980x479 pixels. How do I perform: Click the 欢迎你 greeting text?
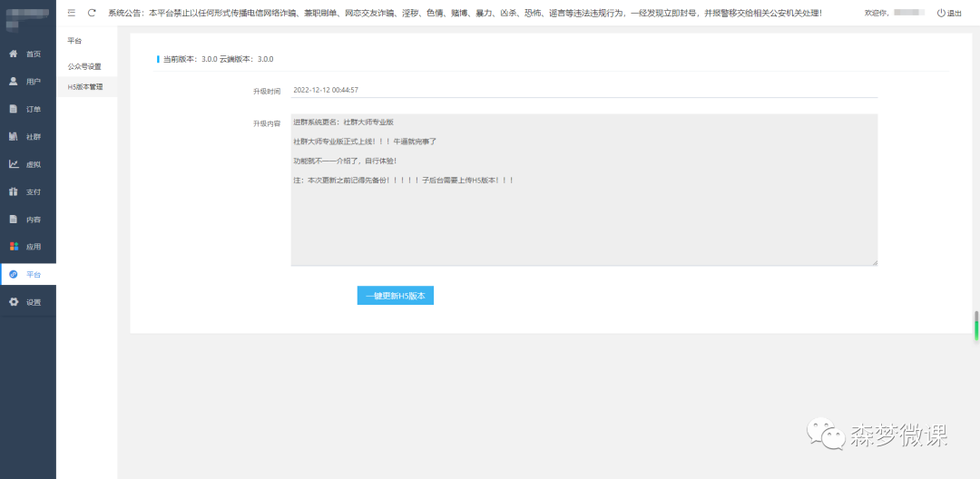pyautogui.click(x=877, y=13)
